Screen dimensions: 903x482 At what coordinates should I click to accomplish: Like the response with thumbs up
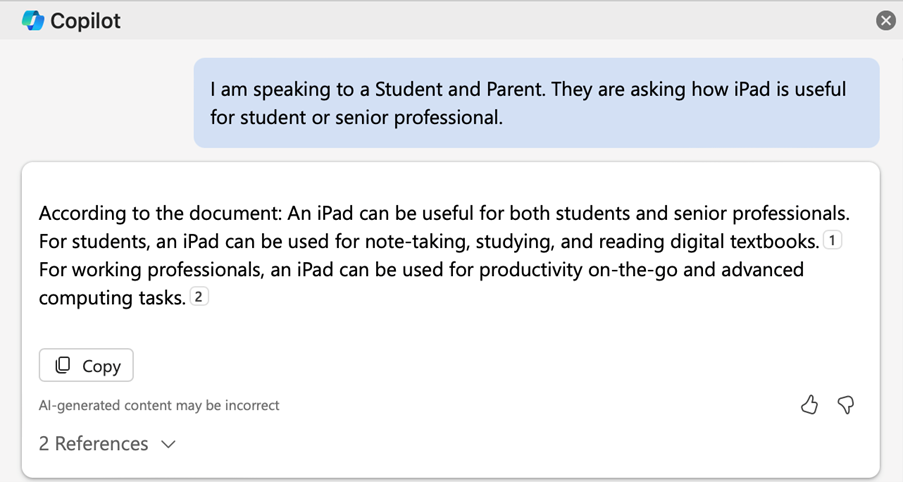pos(809,404)
